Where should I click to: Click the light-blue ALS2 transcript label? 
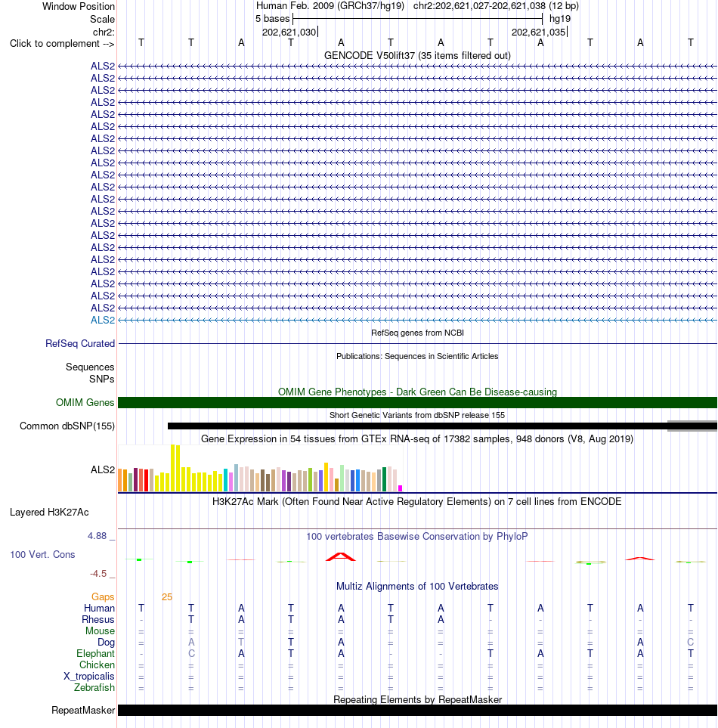[x=103, y=320]
